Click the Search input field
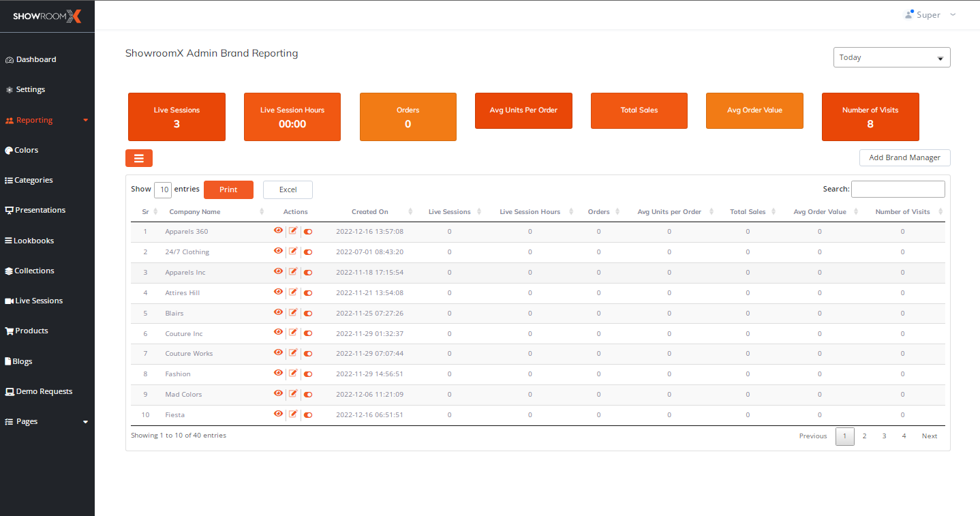Screen dimensions: 980x516 click(x=898, y=189)
